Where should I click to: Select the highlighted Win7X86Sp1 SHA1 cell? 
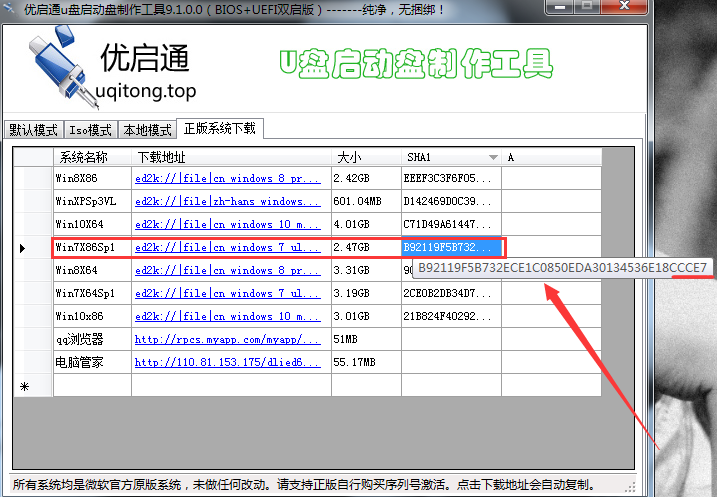pyautogui.click(x=450, y=247)
